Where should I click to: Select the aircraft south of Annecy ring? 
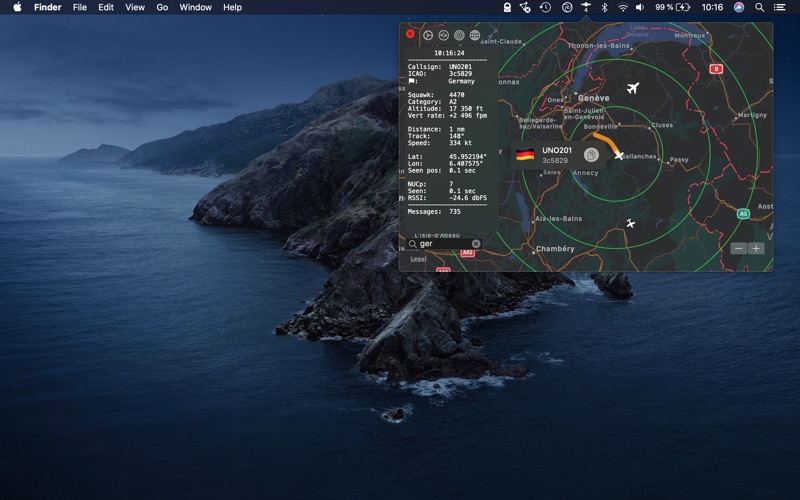(631, 223)
